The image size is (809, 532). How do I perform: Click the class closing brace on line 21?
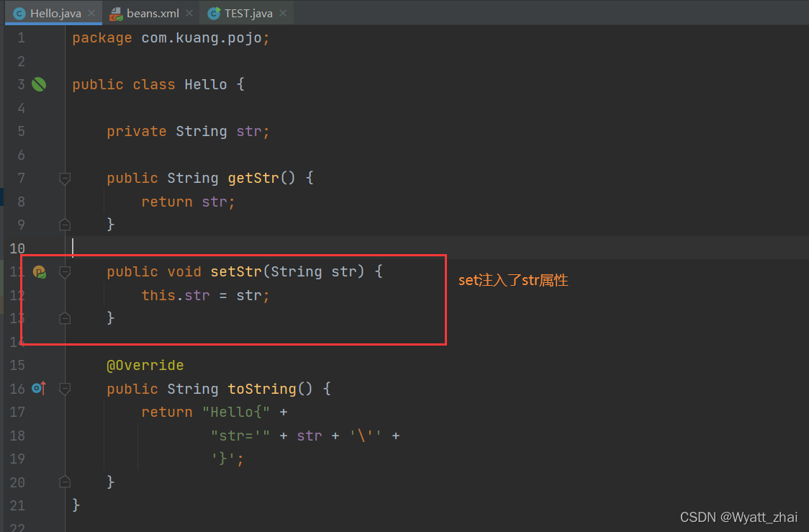click(x=76, y=505)
